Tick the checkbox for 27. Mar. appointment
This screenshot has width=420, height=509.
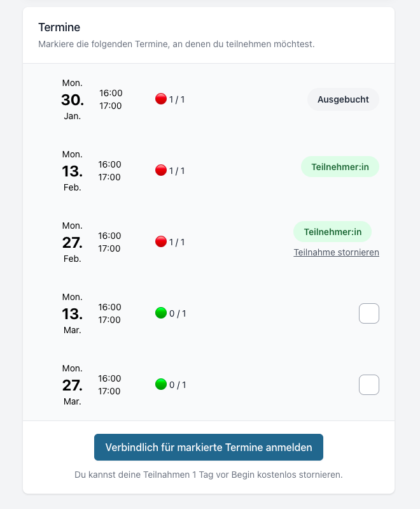coord(369,385)
